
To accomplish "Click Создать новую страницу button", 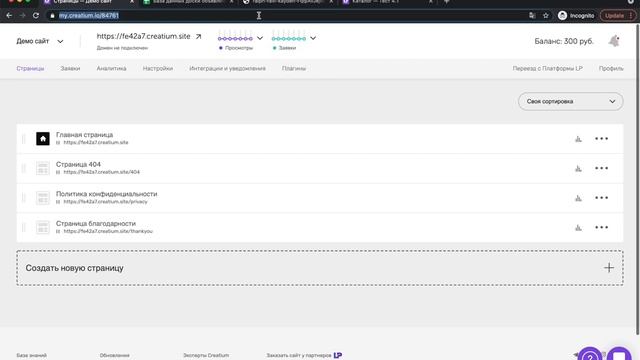I will coord(320,268).
